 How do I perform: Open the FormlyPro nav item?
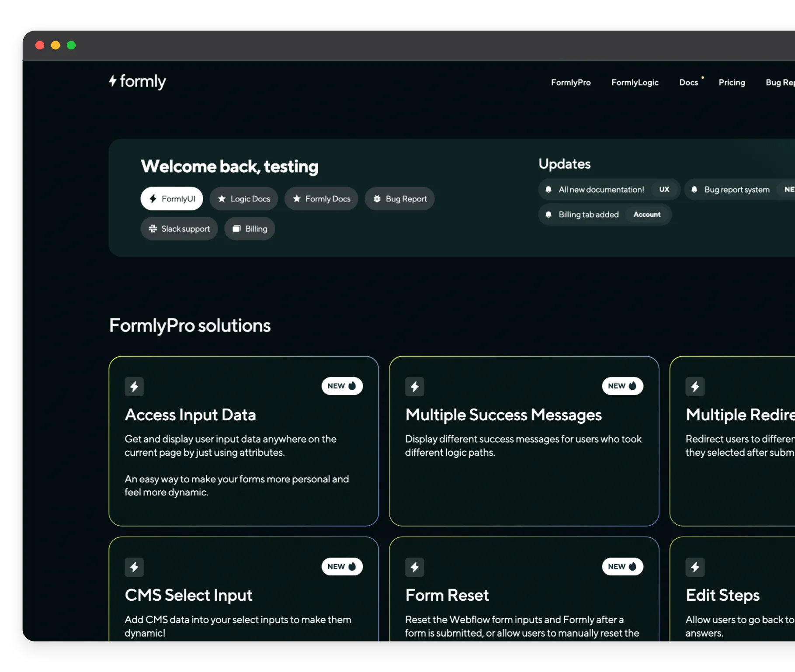click(x=570, y=82)
